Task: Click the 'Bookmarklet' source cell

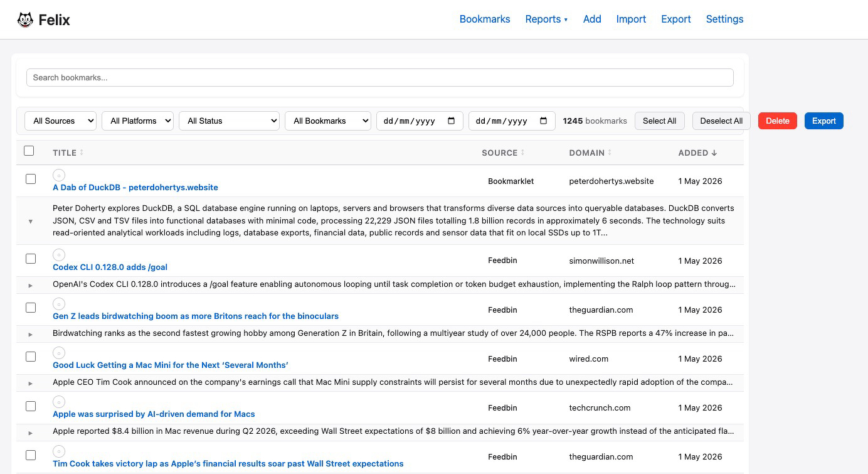Action: [x=511, y=181]
